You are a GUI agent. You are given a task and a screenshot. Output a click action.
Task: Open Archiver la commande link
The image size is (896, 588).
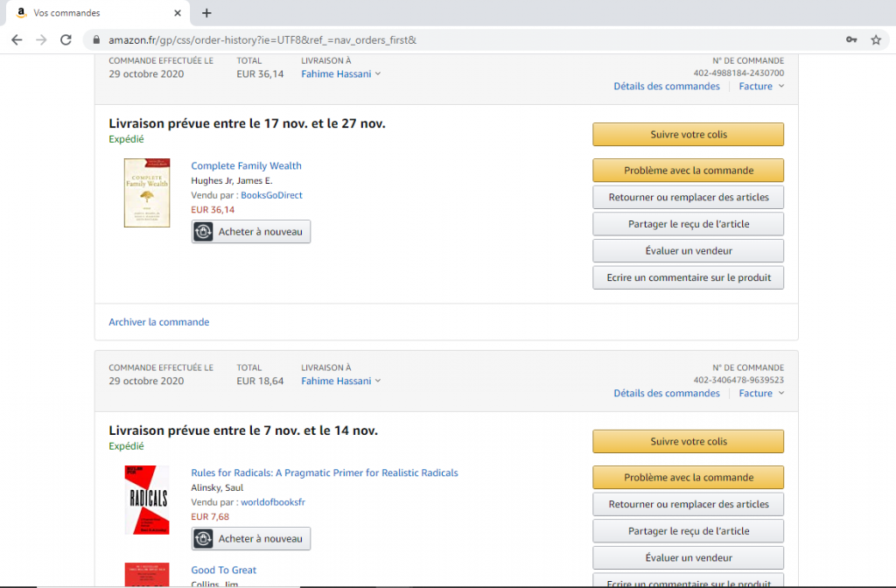coord(158,322)
